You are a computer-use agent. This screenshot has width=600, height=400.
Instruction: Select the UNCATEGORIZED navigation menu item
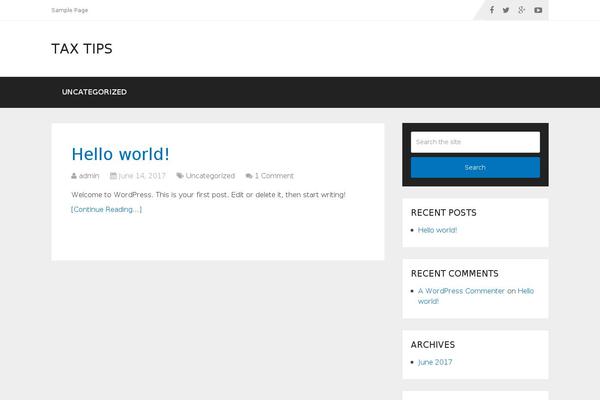94,92
